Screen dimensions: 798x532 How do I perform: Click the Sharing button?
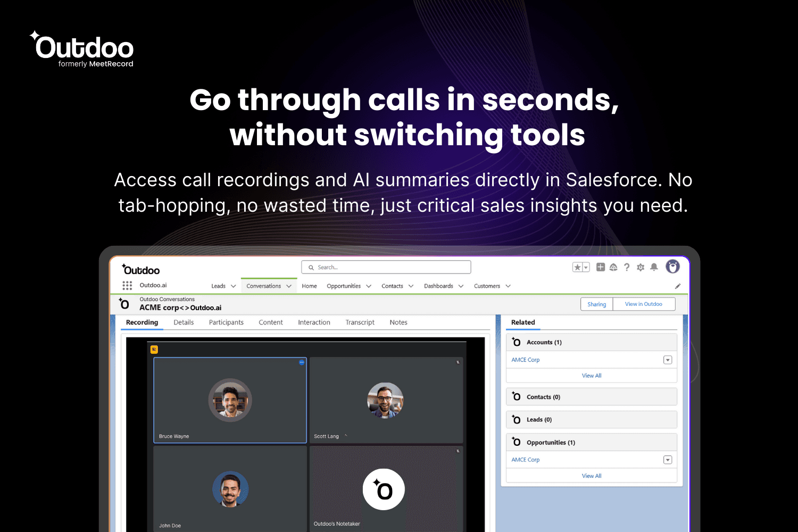pyautogui.click(x=596, y=304)
